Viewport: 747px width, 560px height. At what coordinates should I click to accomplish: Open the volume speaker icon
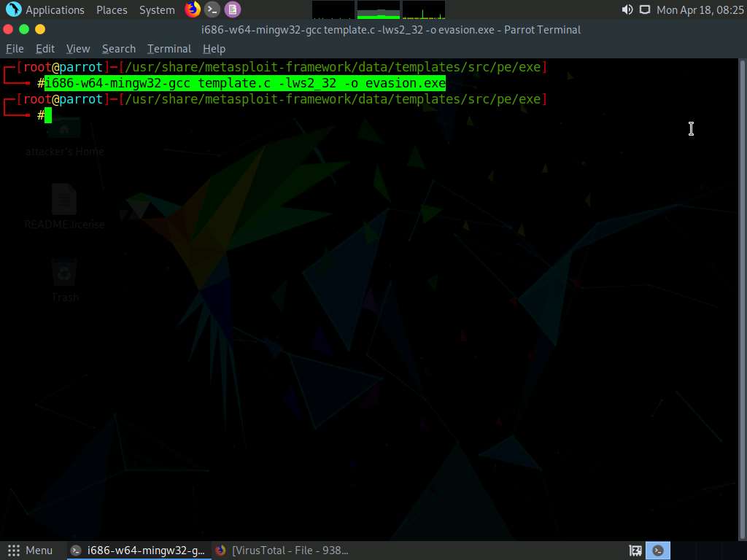coord(627,9)
